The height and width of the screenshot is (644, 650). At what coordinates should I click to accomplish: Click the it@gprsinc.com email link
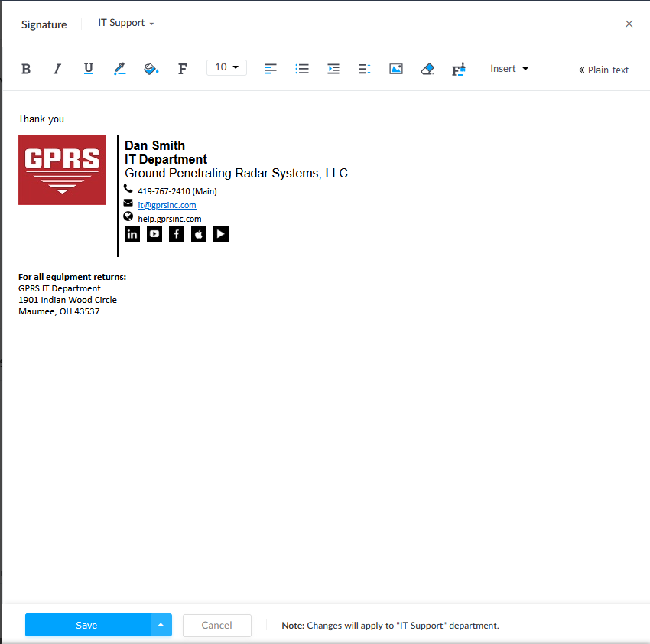tap(167, 205)
